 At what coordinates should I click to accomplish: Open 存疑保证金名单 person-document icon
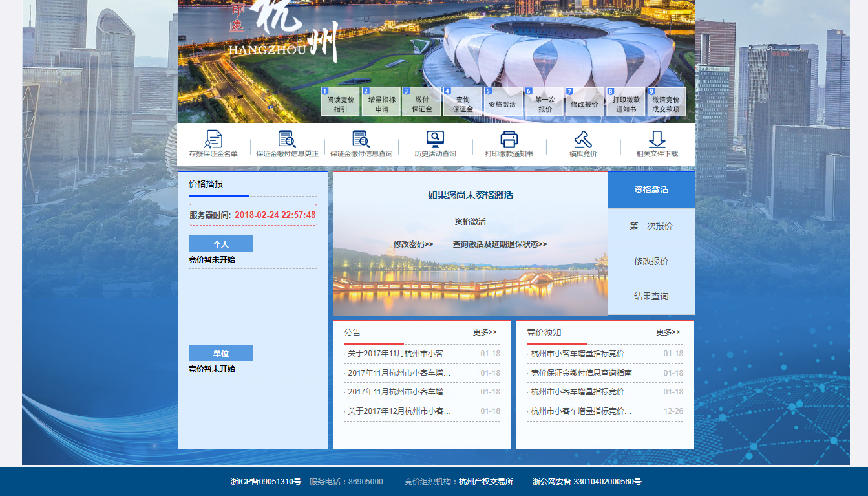[213, 140]
